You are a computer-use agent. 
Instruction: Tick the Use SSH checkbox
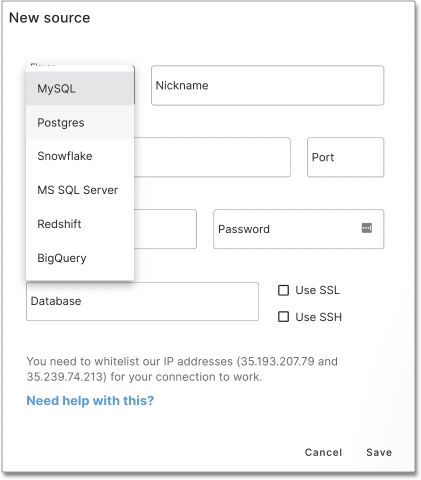point(283,317)
